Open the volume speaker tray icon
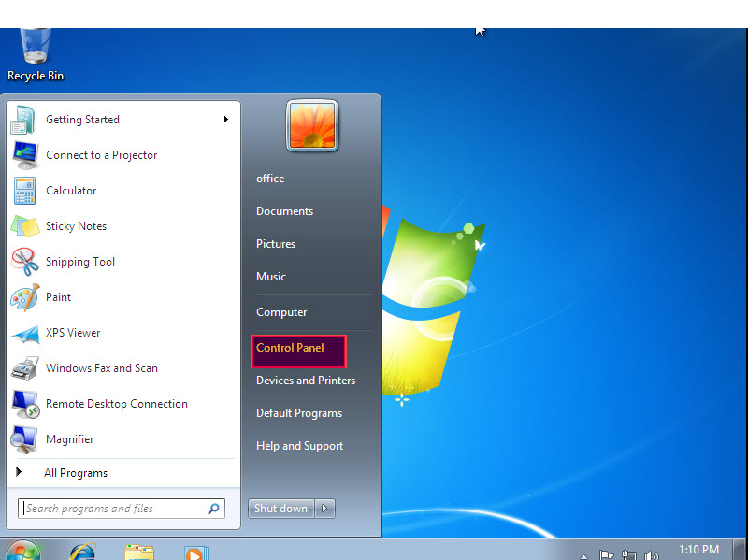 click(651, 555)
